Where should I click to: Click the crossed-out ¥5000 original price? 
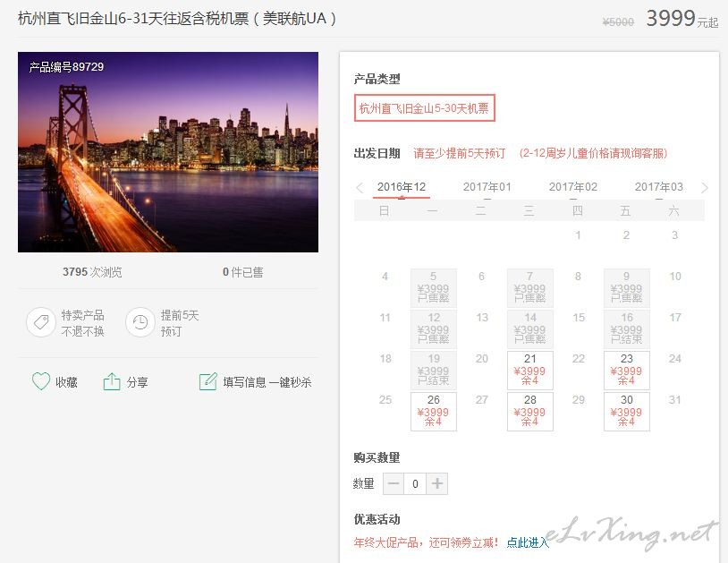[618, 21]
